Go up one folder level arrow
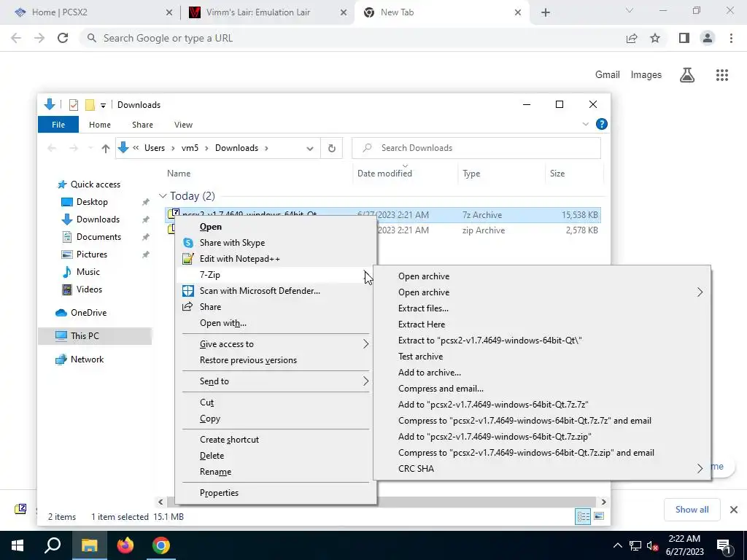The image size is (747, 560). tap(106, 148)
